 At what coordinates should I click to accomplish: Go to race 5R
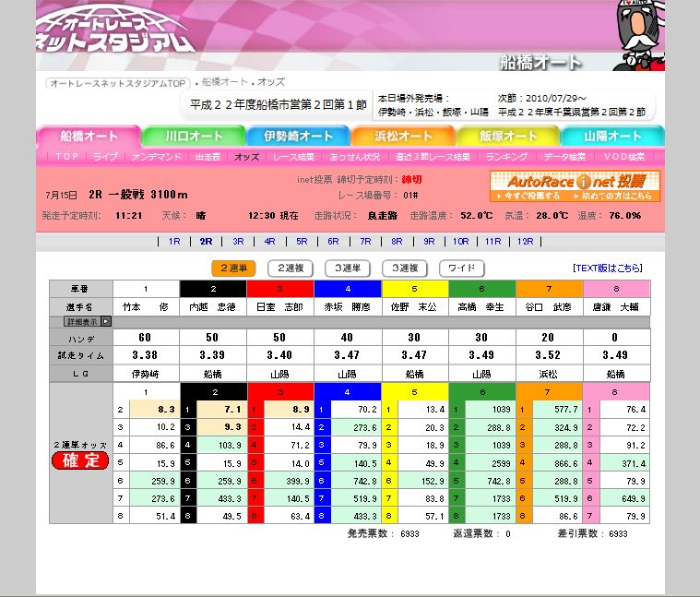pos(302,242)
